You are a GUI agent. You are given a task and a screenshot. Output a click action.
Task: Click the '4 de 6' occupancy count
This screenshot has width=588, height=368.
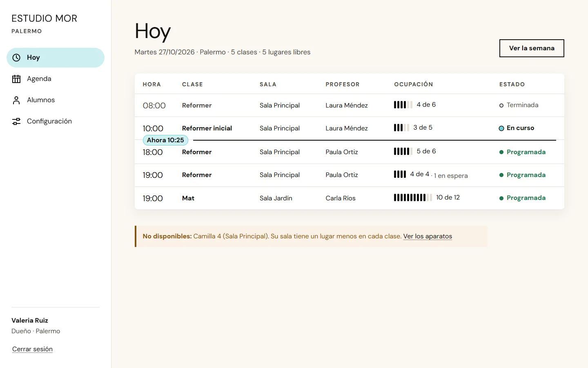pyautogui.click(x=426, y=105)
